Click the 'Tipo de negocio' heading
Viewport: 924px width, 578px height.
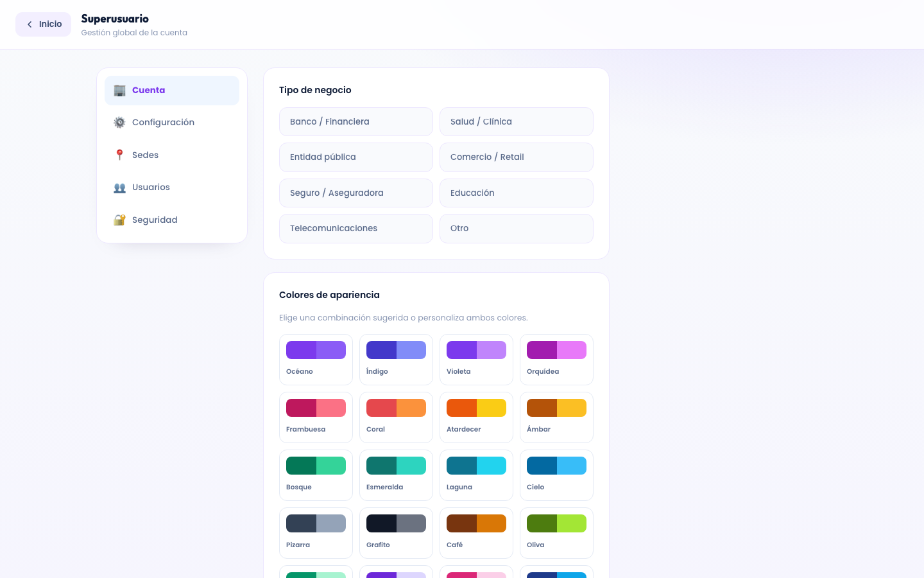tap(315, 90)
